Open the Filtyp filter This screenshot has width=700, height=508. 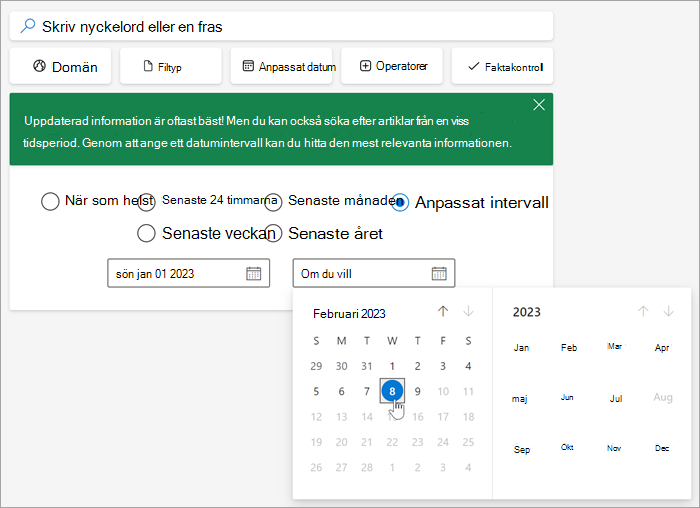pyautogui.click(x=171, y=66)
